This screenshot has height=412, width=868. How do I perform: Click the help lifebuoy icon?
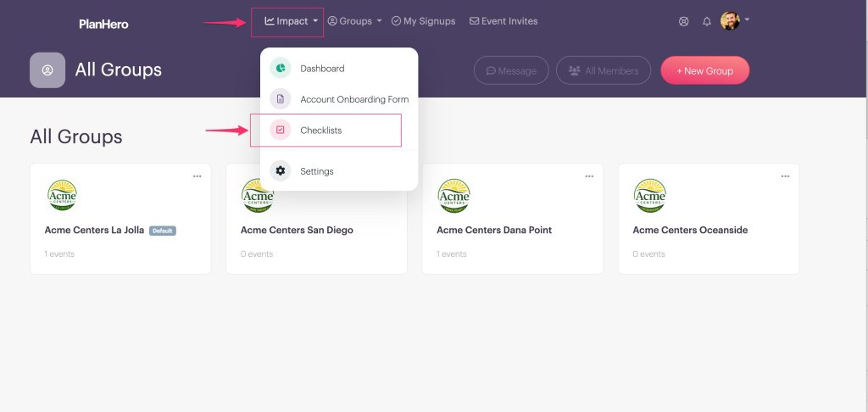[x=684, y=21]
